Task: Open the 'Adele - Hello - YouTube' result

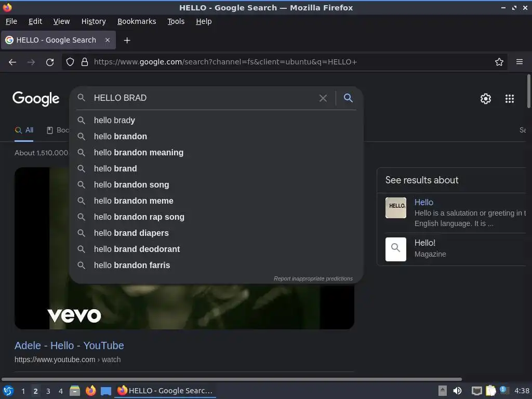Action: pos(69,345)
